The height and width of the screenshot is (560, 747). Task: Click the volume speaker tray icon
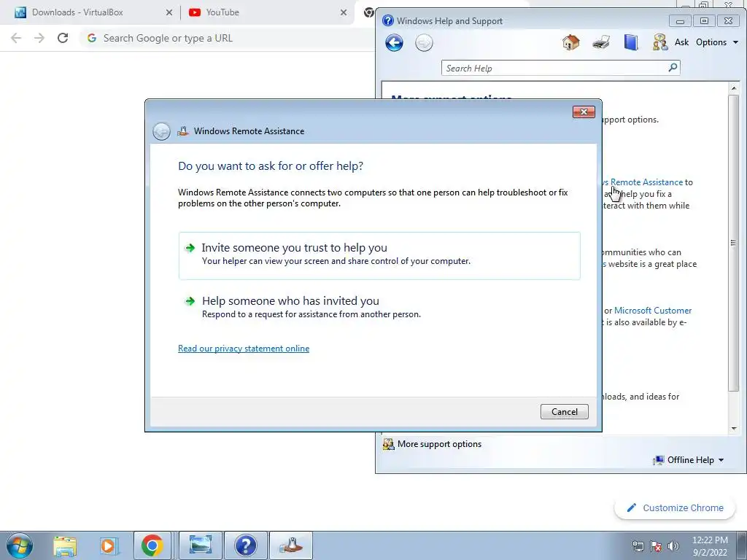[673, 546]
